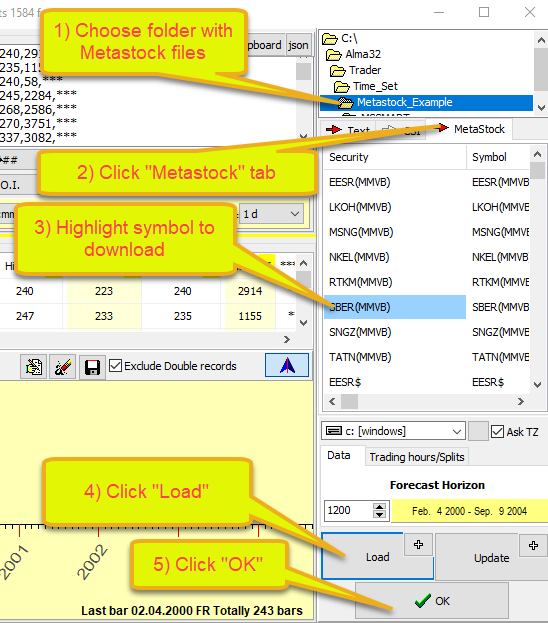The width and height of the screenshot is (548, 623).
Task: Click the blue-red arrow icon button
Action: (x=287, y=365)
